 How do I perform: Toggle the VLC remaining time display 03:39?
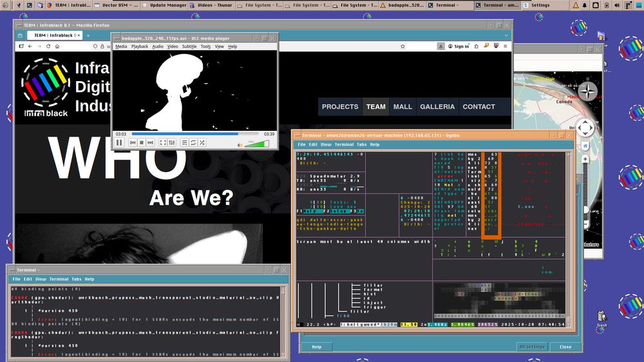pos(269,134)
